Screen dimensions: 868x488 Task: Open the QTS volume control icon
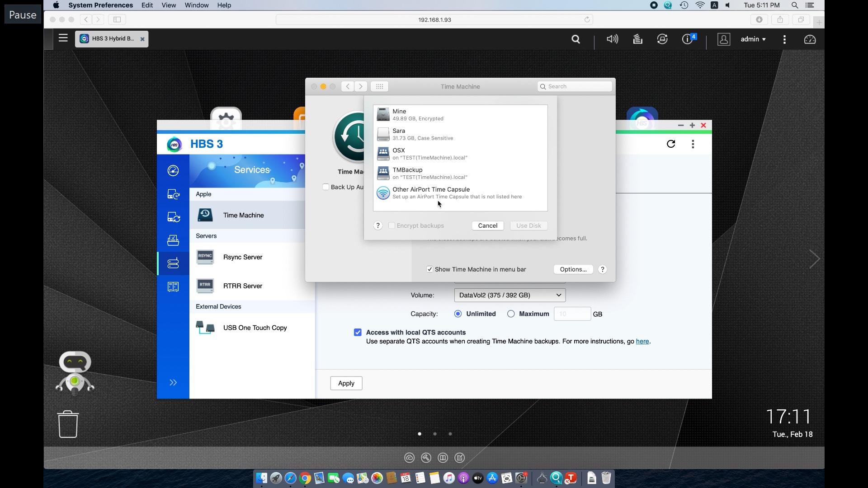612,39
